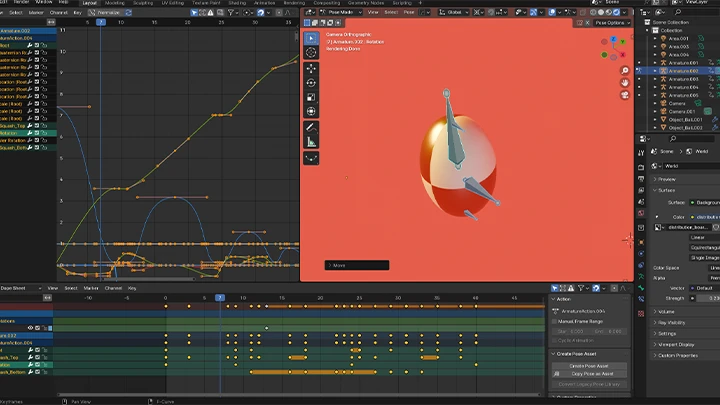Toggle eye visibility in Dope Sheet channel row
720x405 pixels.
click(x=30, y=328)
